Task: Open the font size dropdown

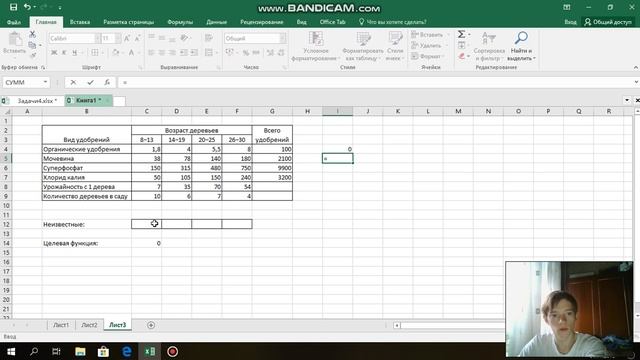Action: [118, 38]
